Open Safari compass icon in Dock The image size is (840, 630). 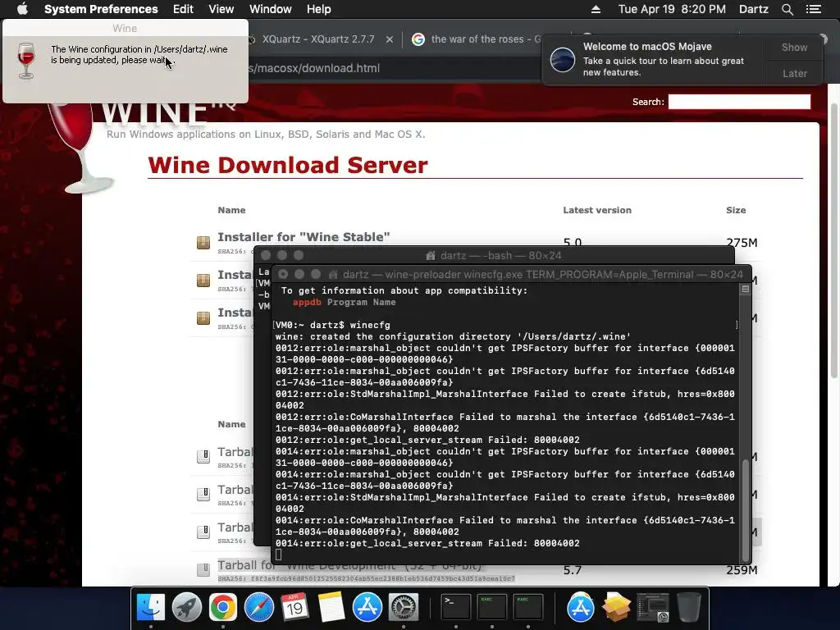(258, 607)
